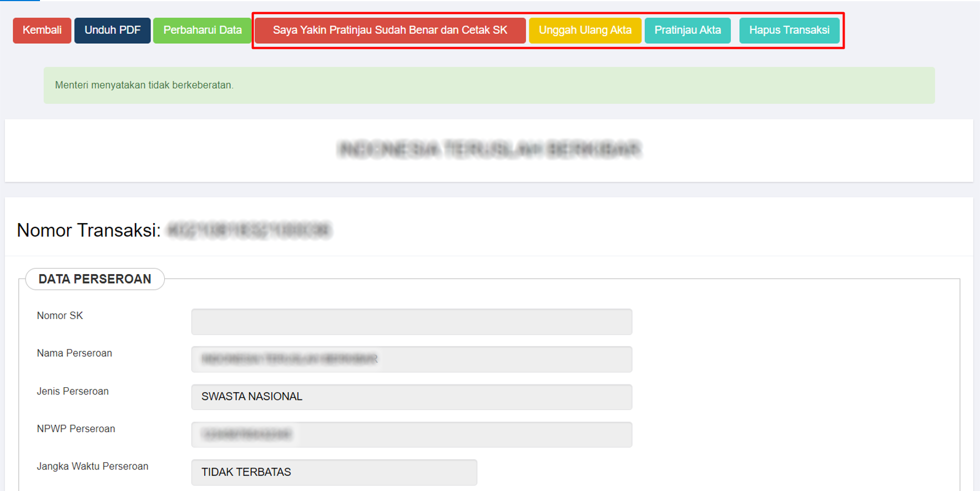Screen dimensions: 980x491
Task: Click the Jenis Perseroan label text
Action: pyautogui.click(x=73, y=391)
